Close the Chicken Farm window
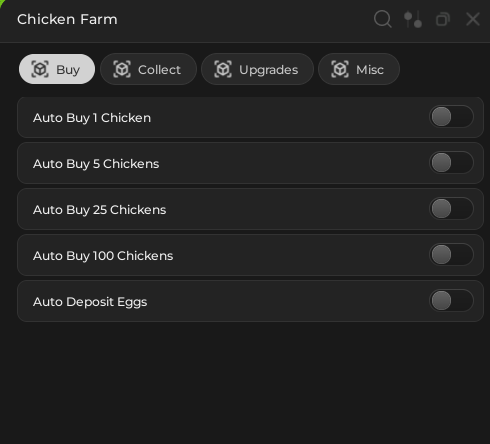This screenshot has height=444, width=490. point(473,19)
